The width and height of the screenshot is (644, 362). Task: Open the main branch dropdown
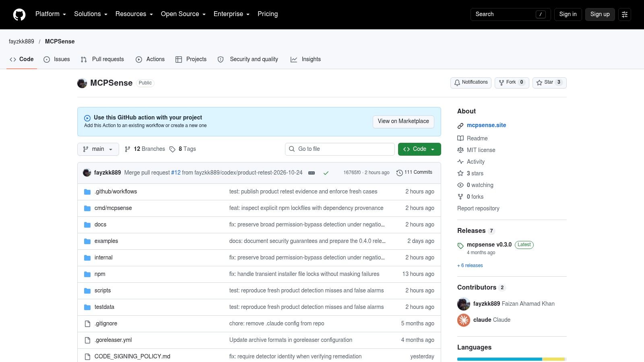click(x=98, y=149)
